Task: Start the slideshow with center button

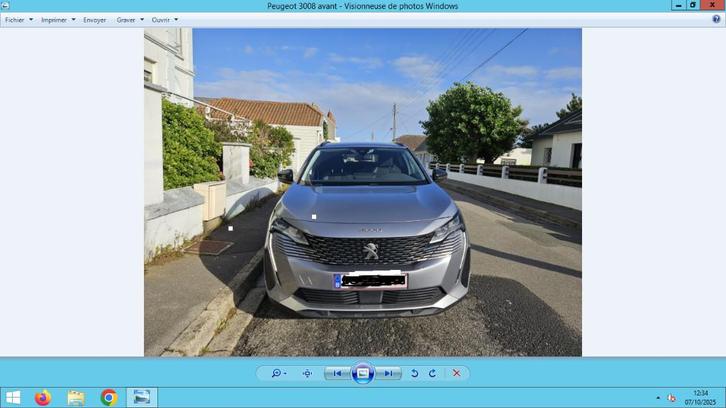Action: (363, 373)
